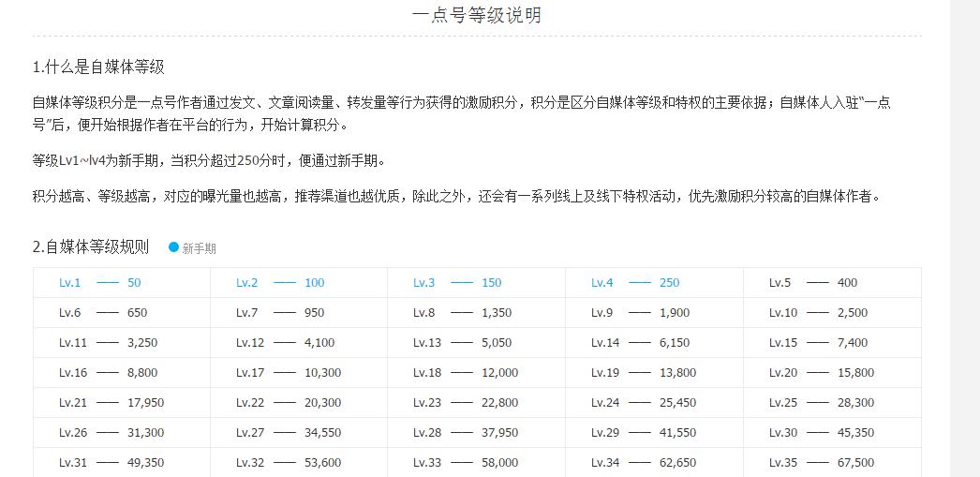Click the paragraph starting 自媒体等级积分是一点号作者
The image size is (980, 477).
(x=462, y=113)
